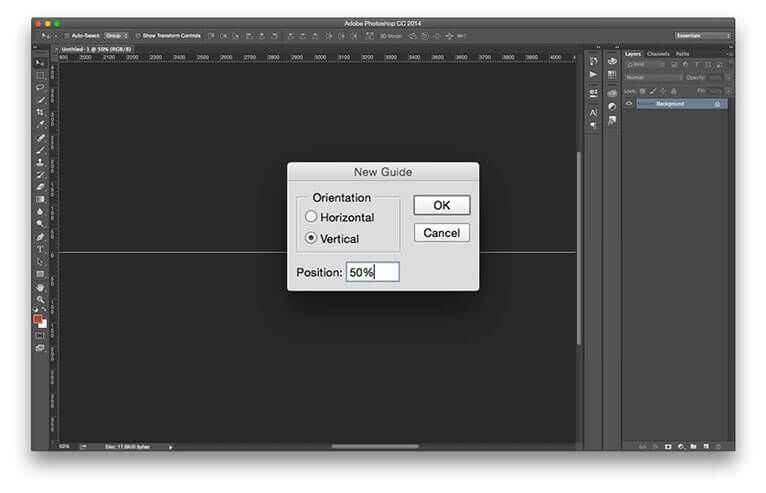The width and height of the screenshot is (766, 493).
Task: Select the History Brush tool
Action: [x=40, y=175]
